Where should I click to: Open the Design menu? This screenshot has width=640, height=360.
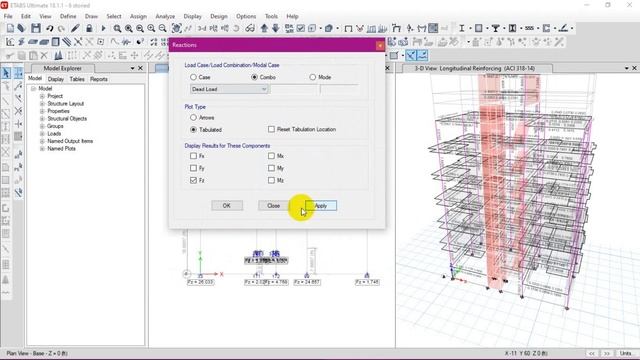coord(219,16)
